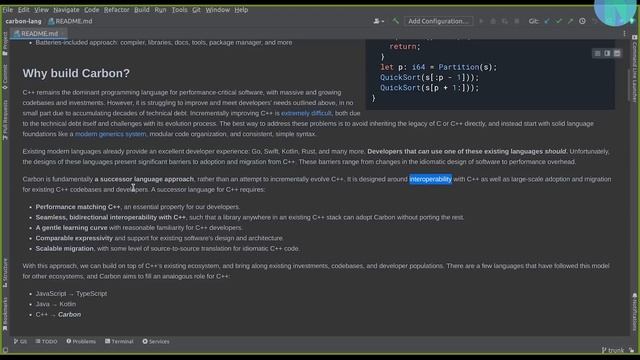Open the Run menu
This screenshot has width=640, height=360.
[160, 9]
